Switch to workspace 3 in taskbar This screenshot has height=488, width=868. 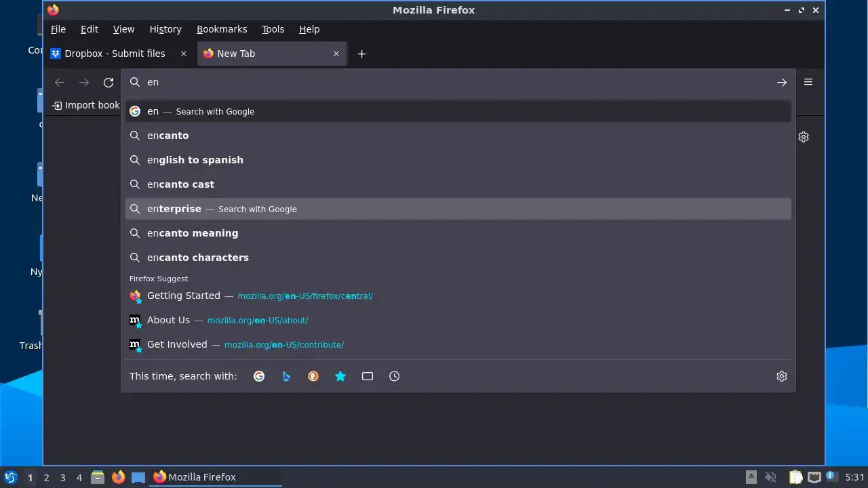(x=62, y=477)
